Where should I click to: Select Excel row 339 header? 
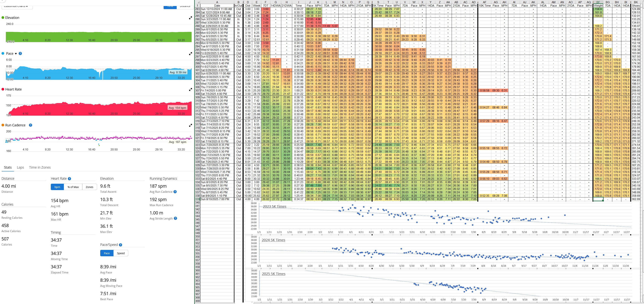[x=197, y=199]
